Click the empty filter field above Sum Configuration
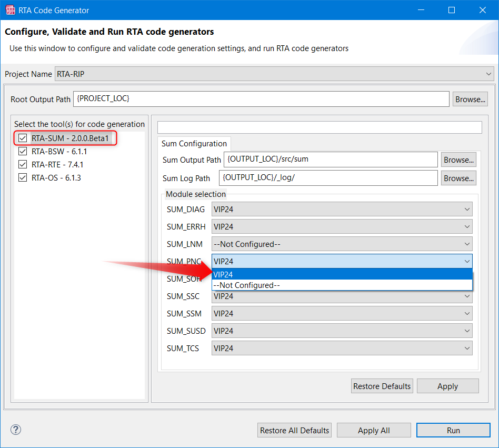 320,127
